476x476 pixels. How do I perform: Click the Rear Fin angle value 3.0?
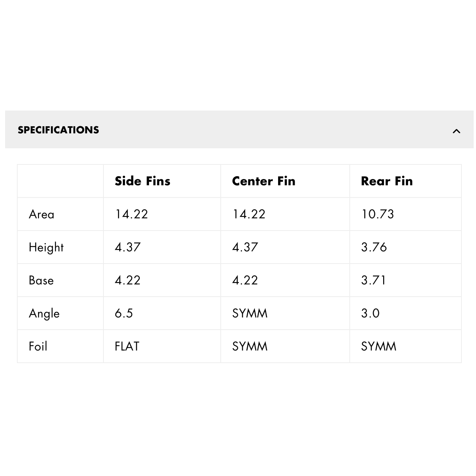point(370,313)
